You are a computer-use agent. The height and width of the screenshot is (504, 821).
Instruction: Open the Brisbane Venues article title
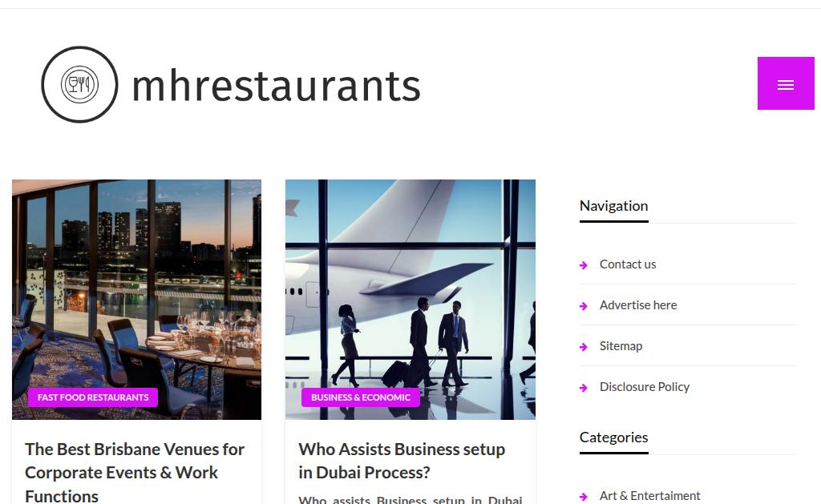point(135,472)
